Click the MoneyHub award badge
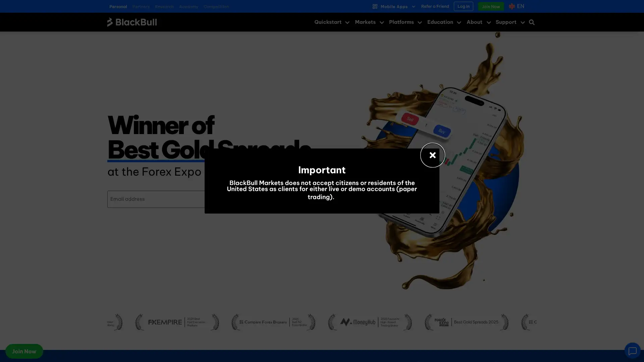This screenshot has width=644, height=362. coord(370,322)
